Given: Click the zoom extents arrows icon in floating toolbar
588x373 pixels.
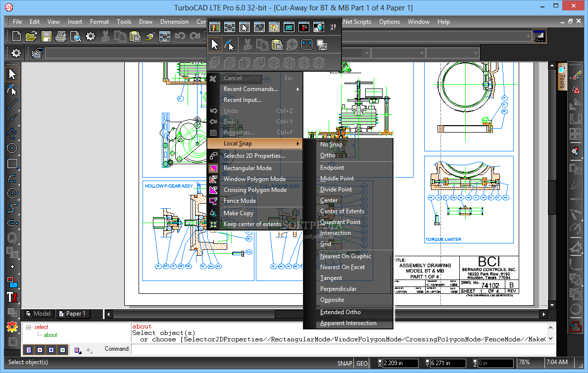Looking at the screenshot, I should [x=307, y=45].
